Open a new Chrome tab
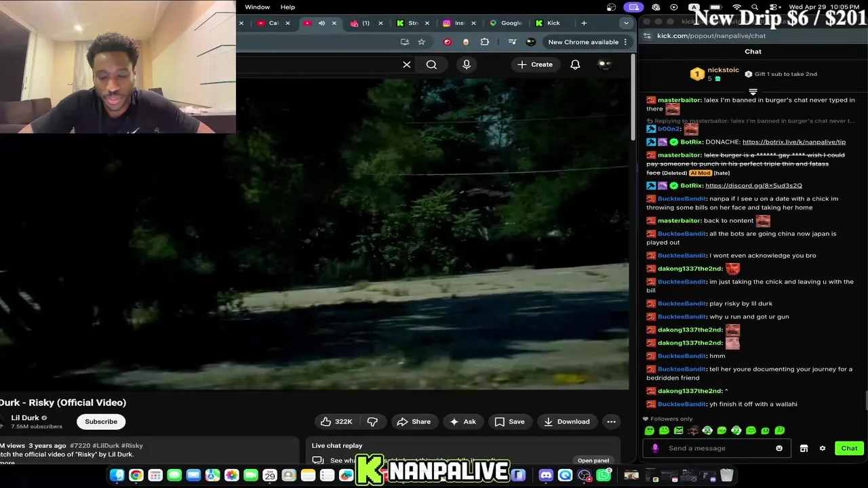This screenshot has height=488, width=868. click(584, 23)
